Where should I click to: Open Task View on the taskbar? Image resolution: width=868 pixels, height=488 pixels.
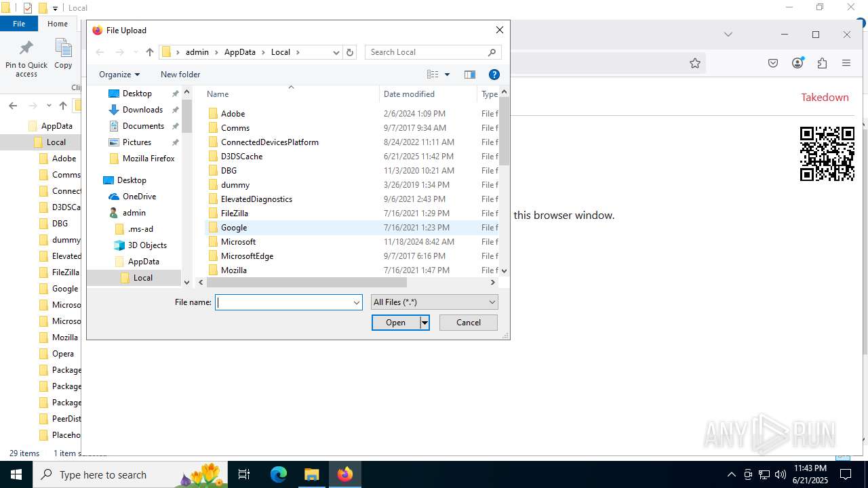tap(244, 474)
